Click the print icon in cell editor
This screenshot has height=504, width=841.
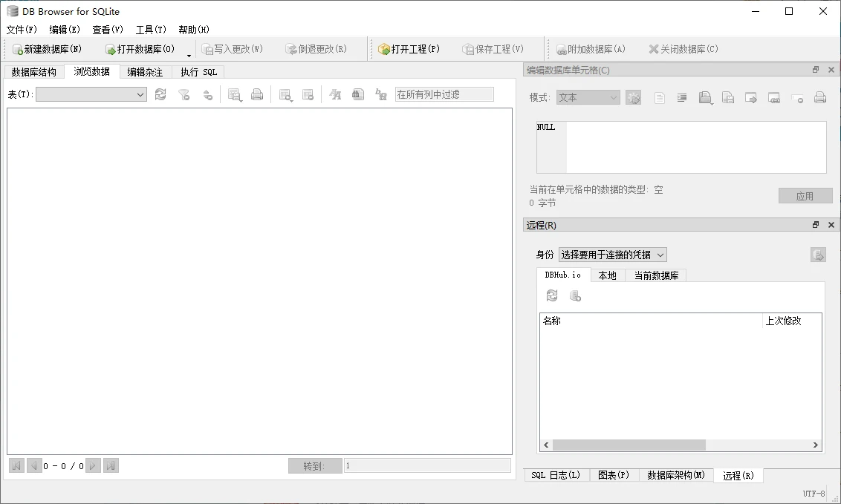pyautogui.click(x=820, y=97)
